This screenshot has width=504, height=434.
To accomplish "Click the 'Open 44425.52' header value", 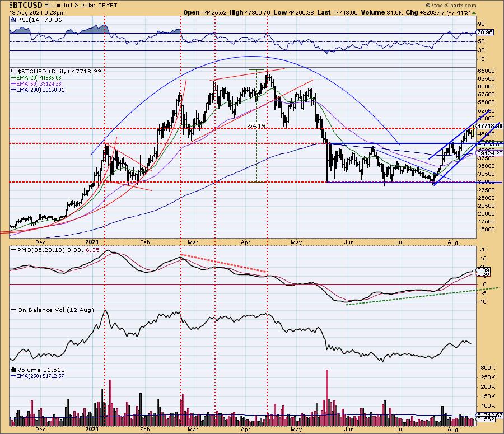I will (x=205, y=12).
